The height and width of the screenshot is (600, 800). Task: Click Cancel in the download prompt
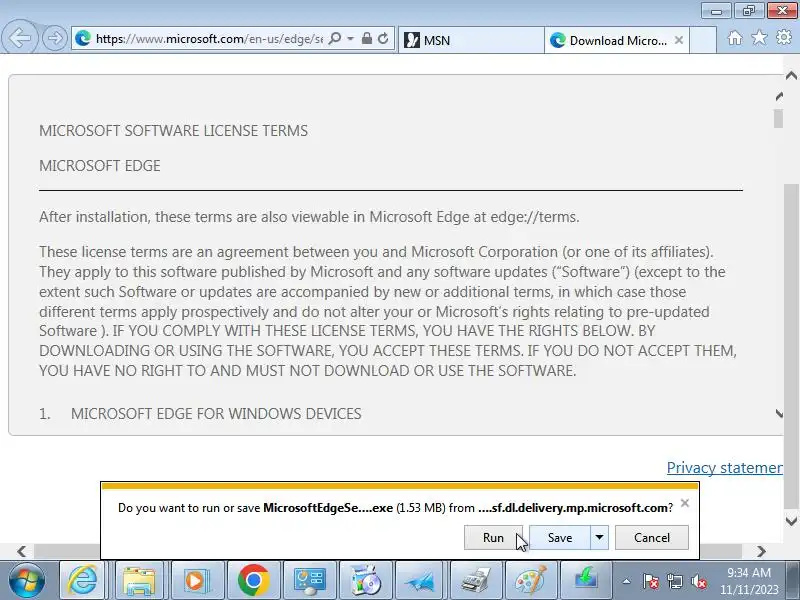click(x=652, y=538)
